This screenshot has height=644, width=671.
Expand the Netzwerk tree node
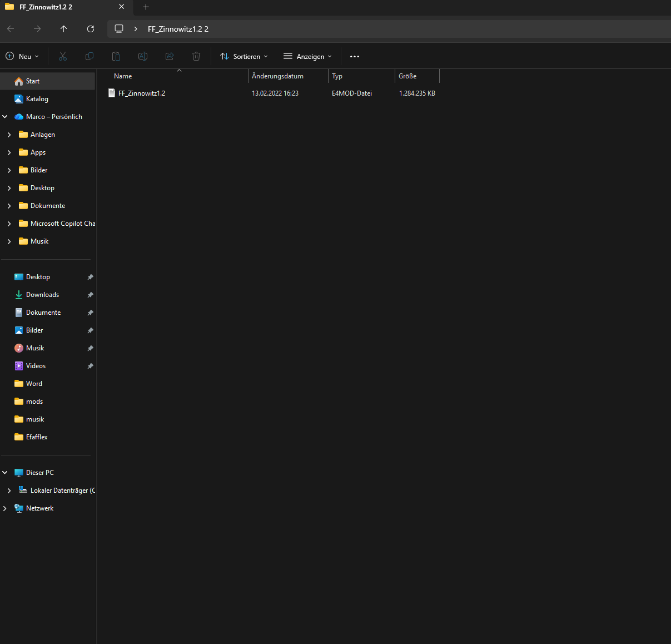(5, 508)
